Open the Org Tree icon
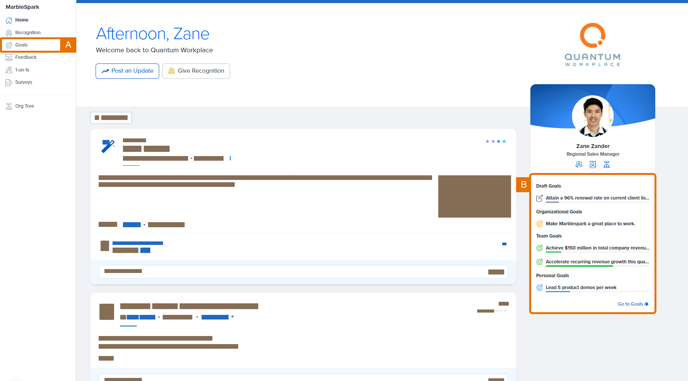This screenshot has width=688, height=381. click(x=9, y=106)
